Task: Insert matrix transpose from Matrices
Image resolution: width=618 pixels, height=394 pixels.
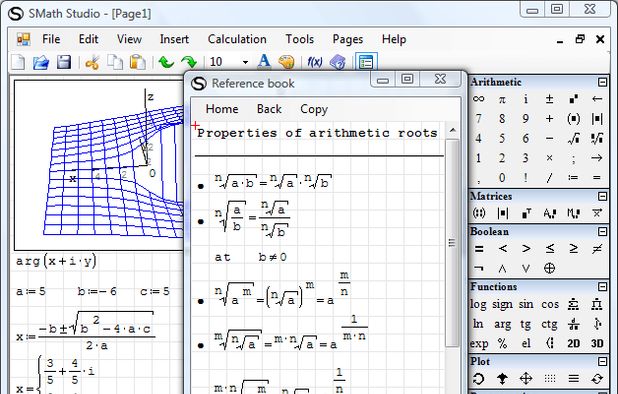Action: [x=526, y=213]
